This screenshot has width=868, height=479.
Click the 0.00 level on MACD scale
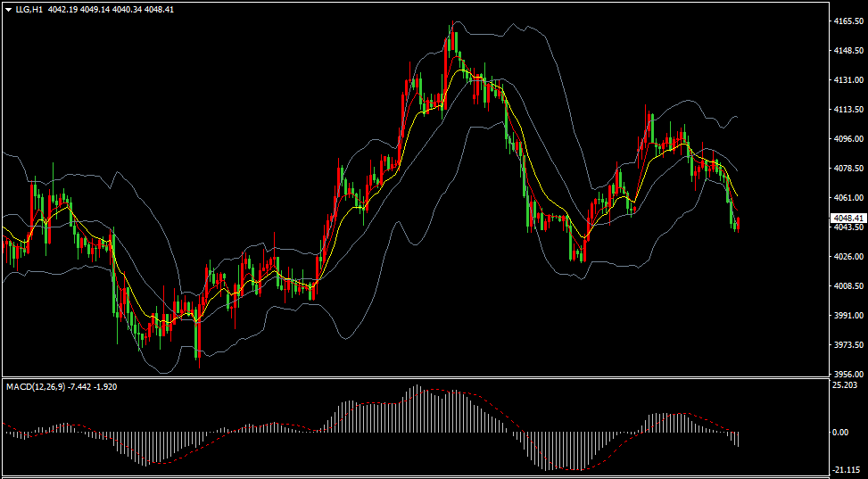(x=841, y=432)
